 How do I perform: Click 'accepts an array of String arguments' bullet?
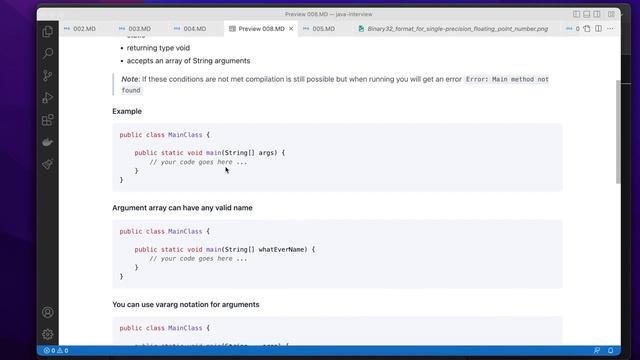pyautogui.click(x=188, y=60)
